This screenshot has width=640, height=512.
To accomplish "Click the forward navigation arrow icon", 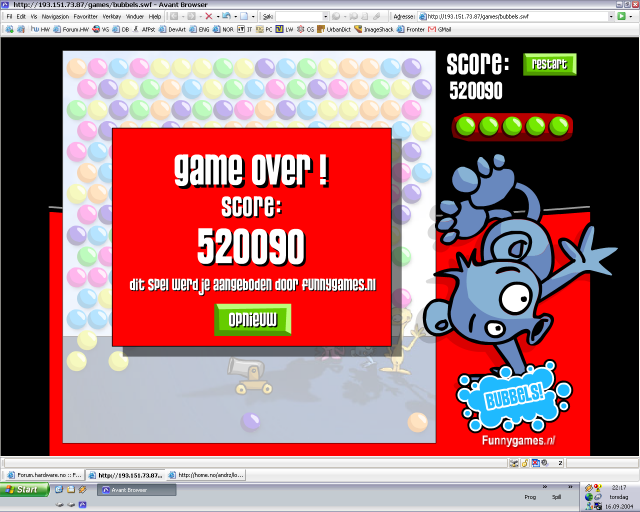I will pyautogui.click(x=191, y=16).
